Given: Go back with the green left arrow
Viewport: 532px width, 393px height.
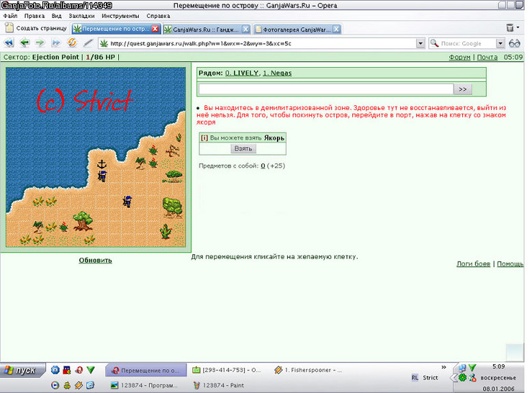Looking at the screenshot, I should [25, 43].
